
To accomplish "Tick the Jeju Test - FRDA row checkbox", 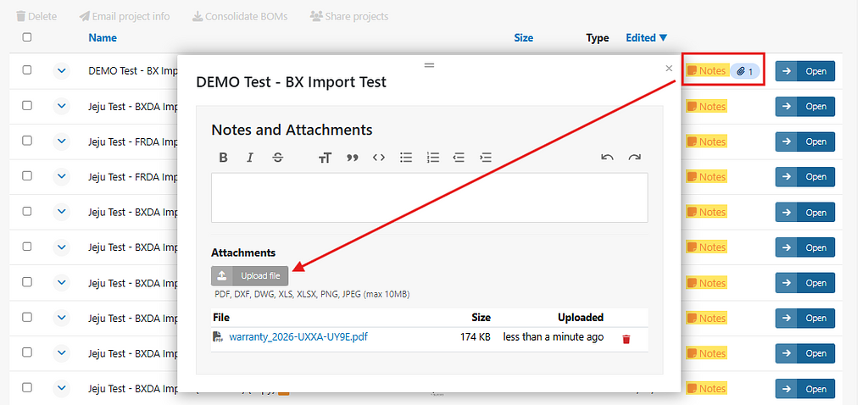I will click(x=27, y=141).
